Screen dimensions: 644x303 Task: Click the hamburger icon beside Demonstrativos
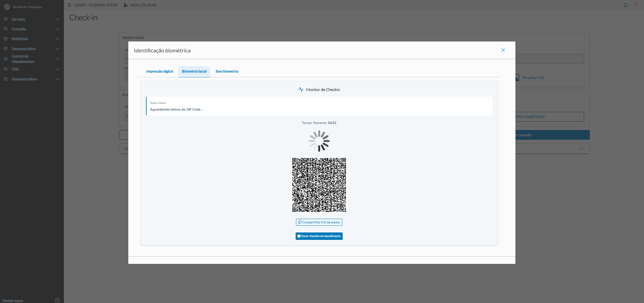[x=6, y=79]
